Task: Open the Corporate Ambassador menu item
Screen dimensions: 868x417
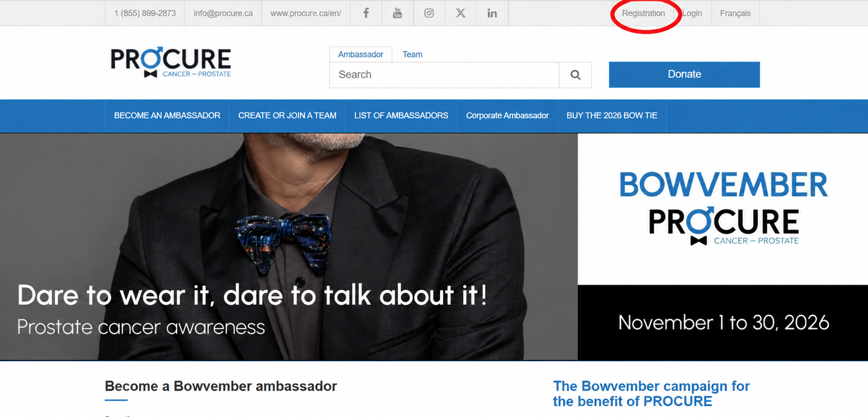Action: (x=507, y=116)
